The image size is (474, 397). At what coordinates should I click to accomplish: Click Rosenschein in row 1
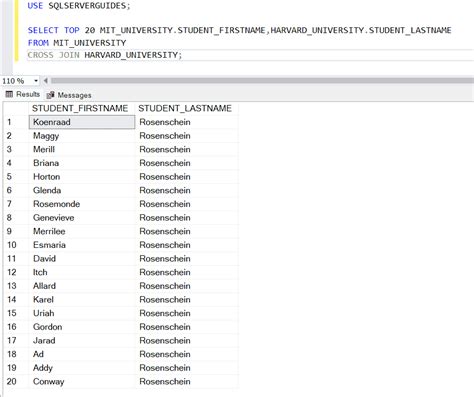187,122
